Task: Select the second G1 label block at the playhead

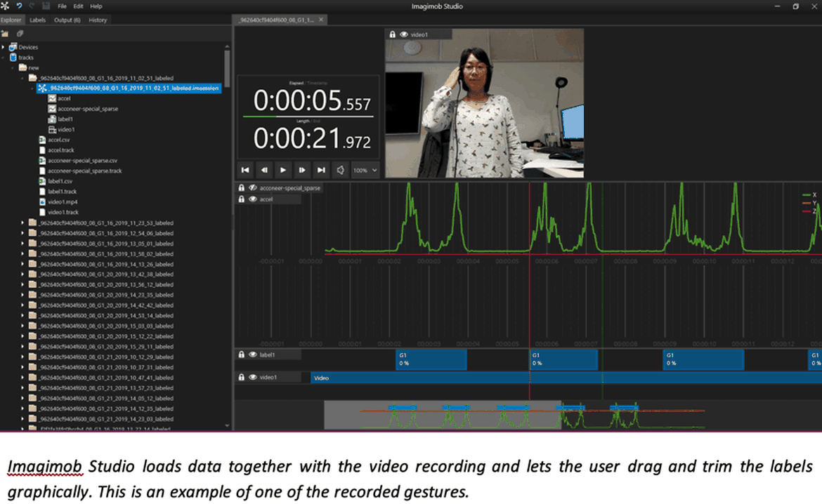Action: point(563,360)
